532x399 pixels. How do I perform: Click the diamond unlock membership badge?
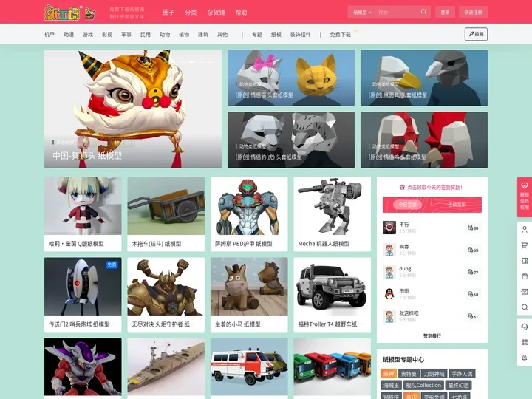(x=524, y=197)
